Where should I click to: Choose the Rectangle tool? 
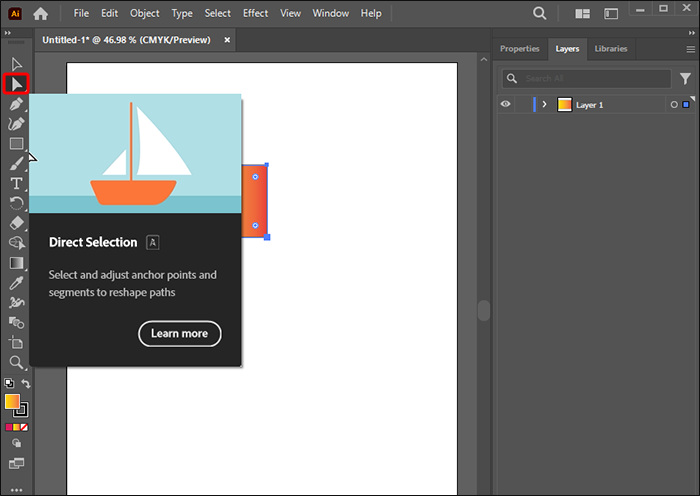16,143
